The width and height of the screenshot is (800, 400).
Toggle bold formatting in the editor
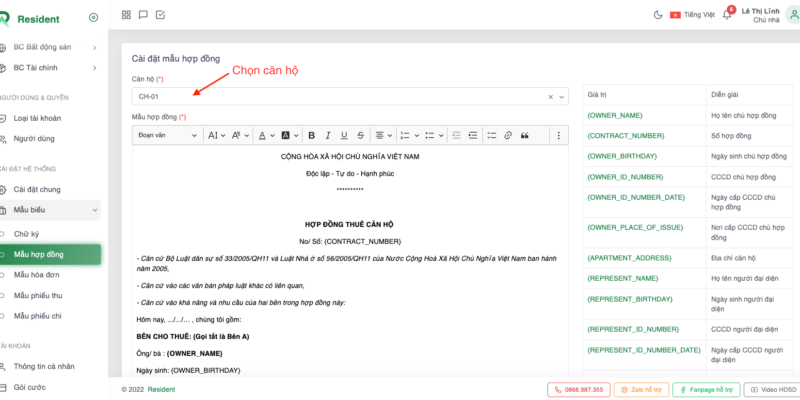[312, 135]
